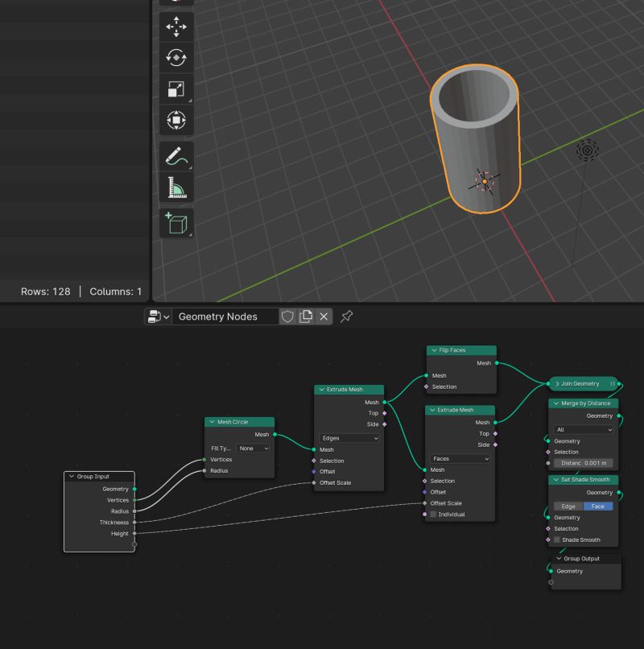
Task: Unlink the Geometry Nodes tree with X
Action: [x=324, y=316]
